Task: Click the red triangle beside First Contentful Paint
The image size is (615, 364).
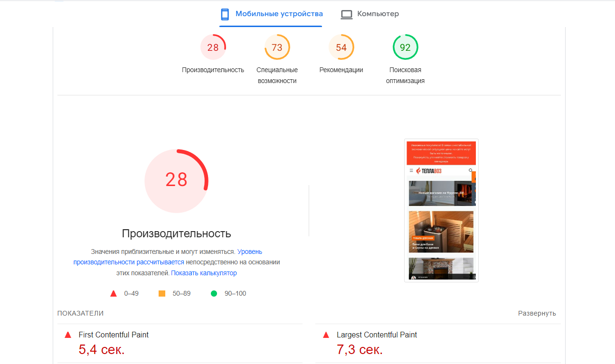Action: (x=67, y=335)
